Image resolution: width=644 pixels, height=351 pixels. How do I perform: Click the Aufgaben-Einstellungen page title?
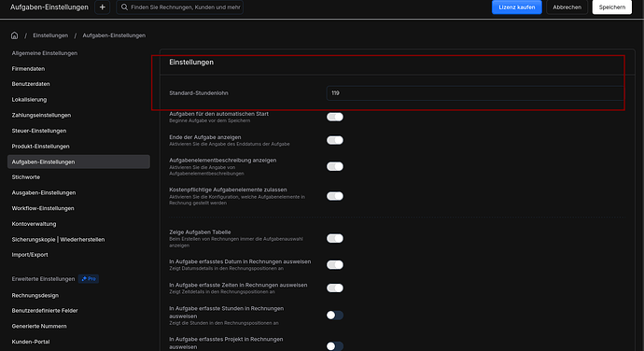click(49, 7)
